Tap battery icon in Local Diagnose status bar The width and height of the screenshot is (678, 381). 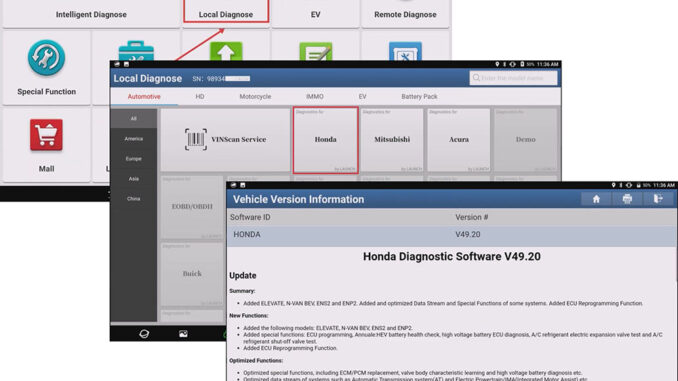click(522, 64)
